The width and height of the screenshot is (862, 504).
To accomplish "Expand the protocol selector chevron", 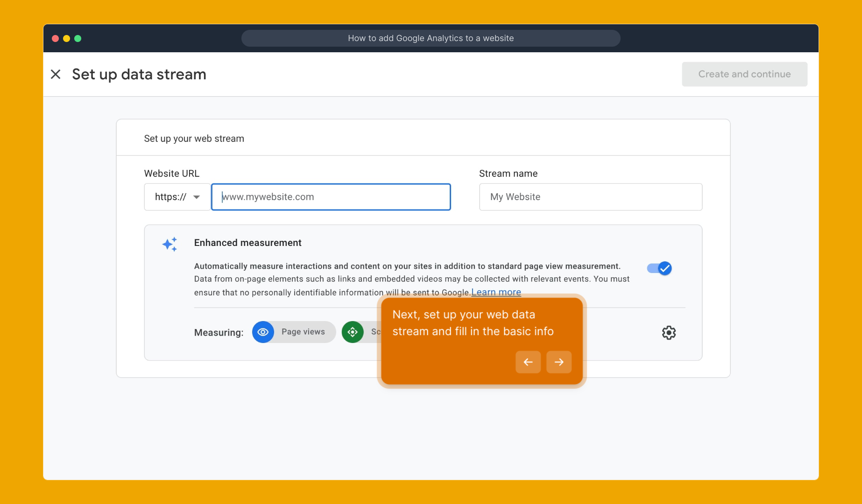I will tap(197, 196).
